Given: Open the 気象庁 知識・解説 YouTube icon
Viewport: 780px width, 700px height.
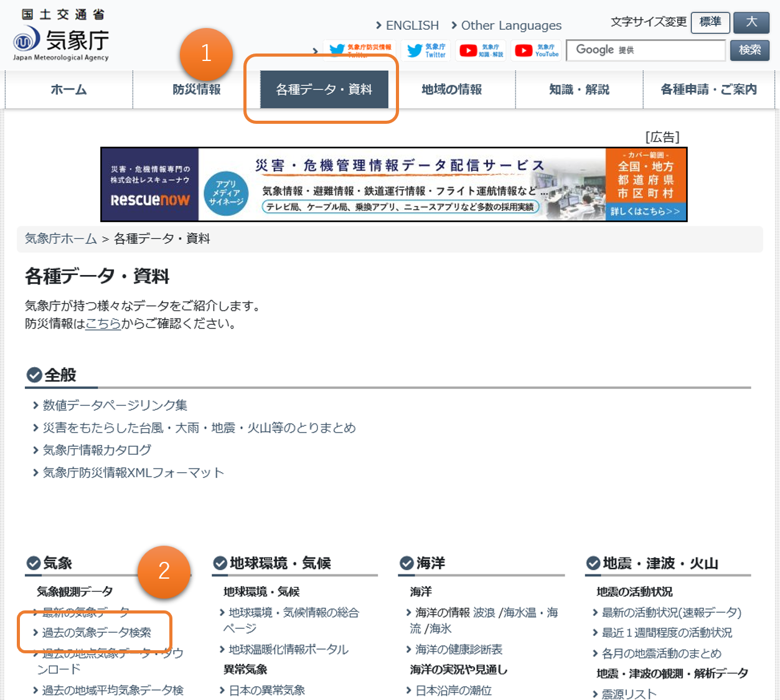Looking at the screenshot, I should (x=481, y=50).
